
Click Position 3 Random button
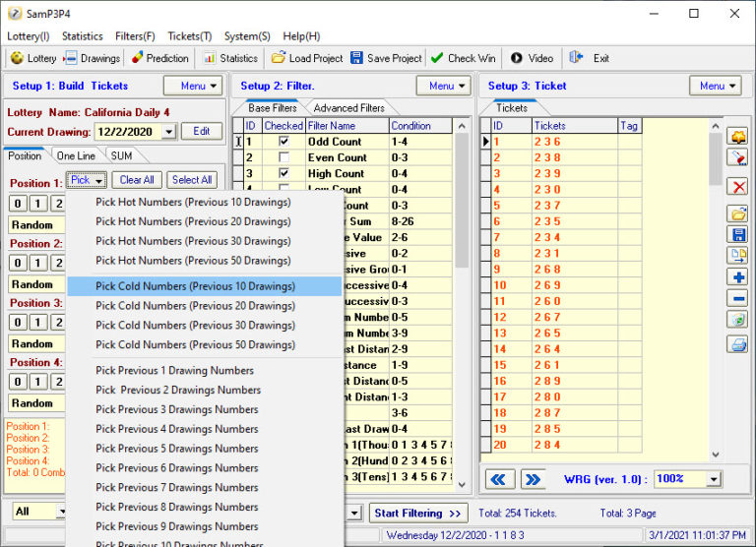point(36,343)
